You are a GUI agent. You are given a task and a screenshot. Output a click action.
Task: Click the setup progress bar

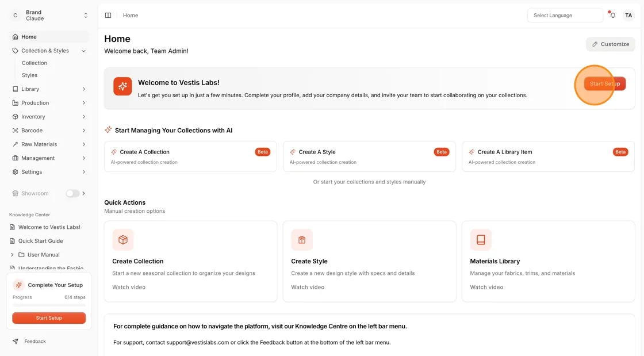coord(49,305)
